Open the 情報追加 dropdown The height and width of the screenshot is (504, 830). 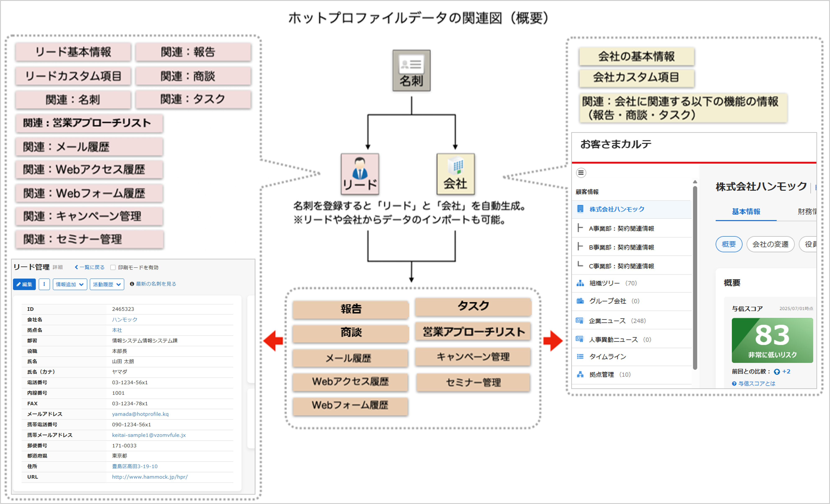pyautogui.click(x=70, y=284)
